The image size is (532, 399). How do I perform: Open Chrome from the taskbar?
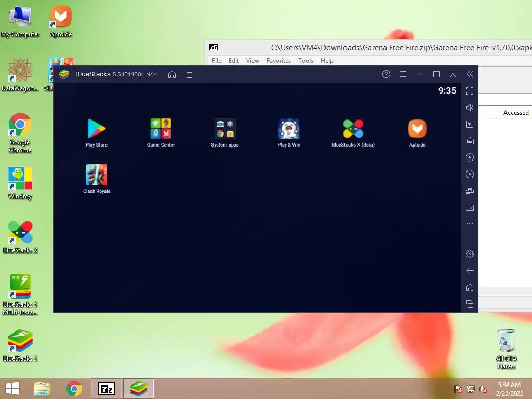pos(74,389)
